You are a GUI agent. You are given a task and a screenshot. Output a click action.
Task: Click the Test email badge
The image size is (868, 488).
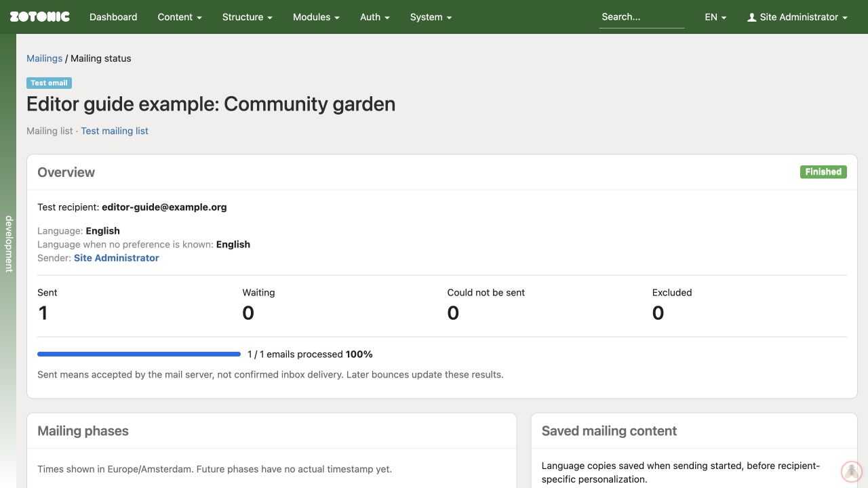49,83
